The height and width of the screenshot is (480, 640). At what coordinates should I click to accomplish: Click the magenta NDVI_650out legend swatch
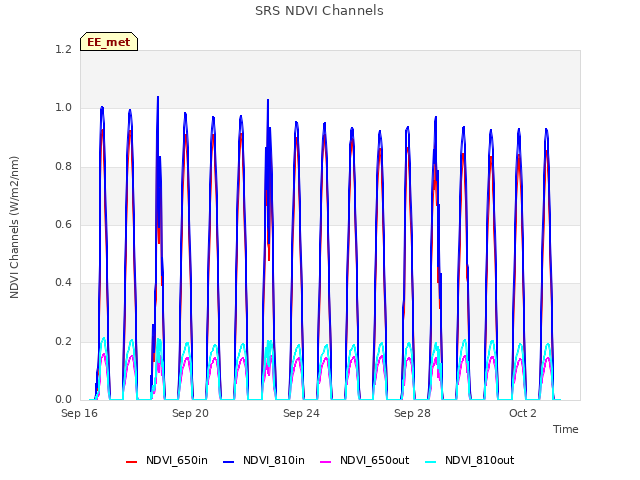(326, 462)
